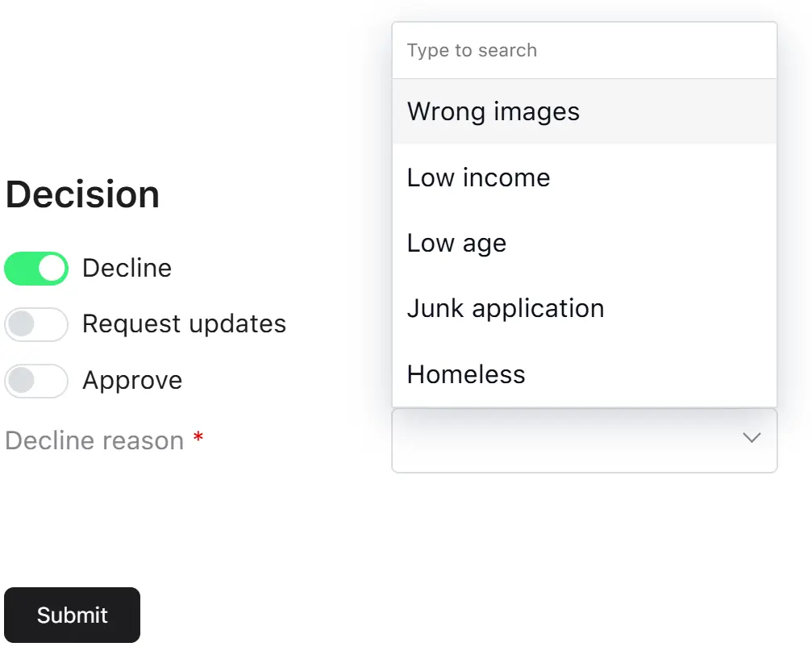
Task: Switch on the Approve toggle
Action: (36, 381)
